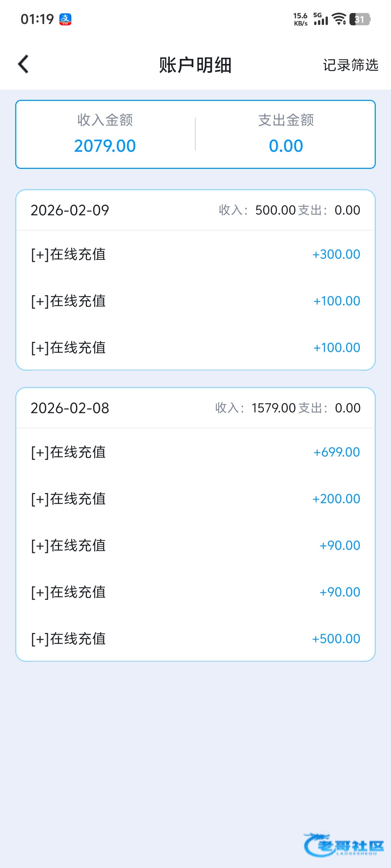Open the +500.00 在线充值 record

[x=195, y=639]
